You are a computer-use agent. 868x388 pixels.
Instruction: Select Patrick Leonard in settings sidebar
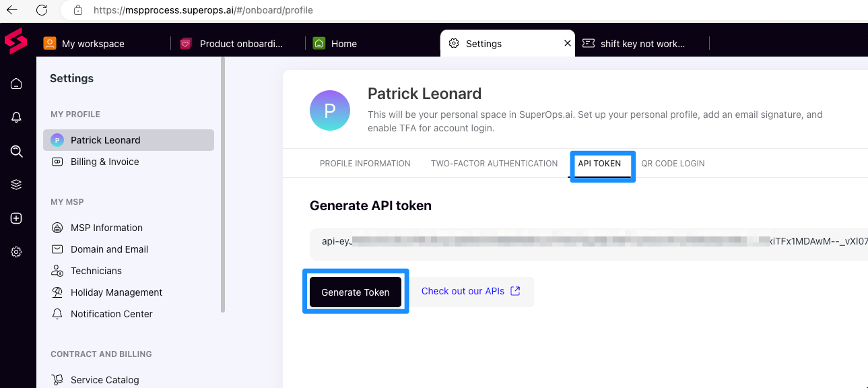pos(129,140)
